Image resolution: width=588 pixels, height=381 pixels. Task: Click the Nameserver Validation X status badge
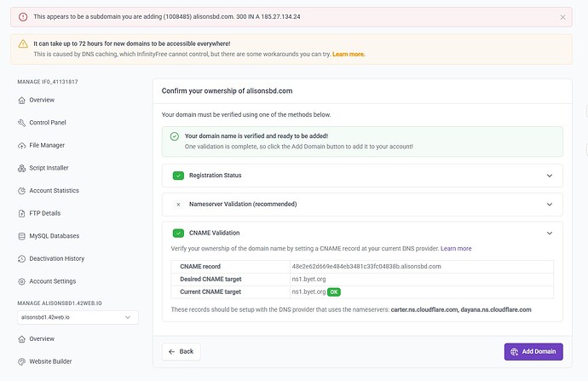(x=178, y=205)
